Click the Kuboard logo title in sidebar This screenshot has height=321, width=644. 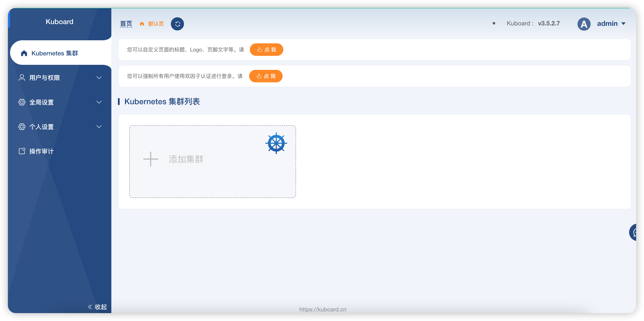59,22
